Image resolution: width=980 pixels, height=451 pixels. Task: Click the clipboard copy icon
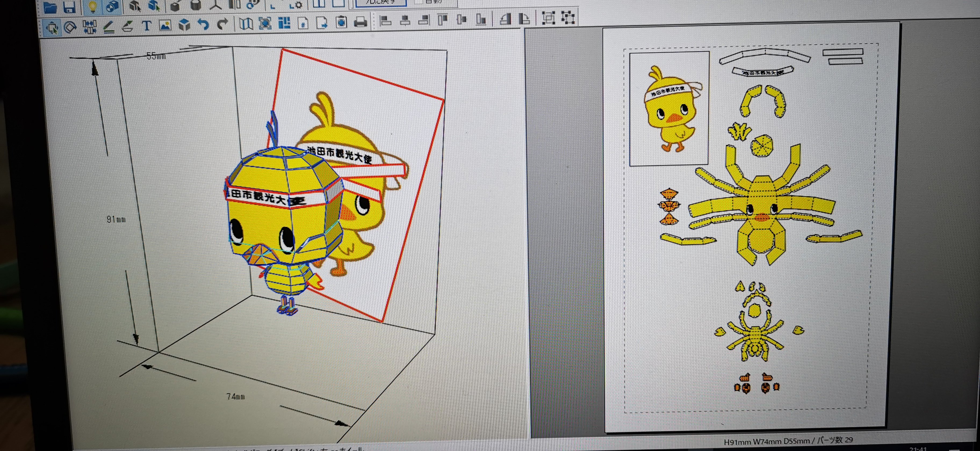tap(342, 23)
